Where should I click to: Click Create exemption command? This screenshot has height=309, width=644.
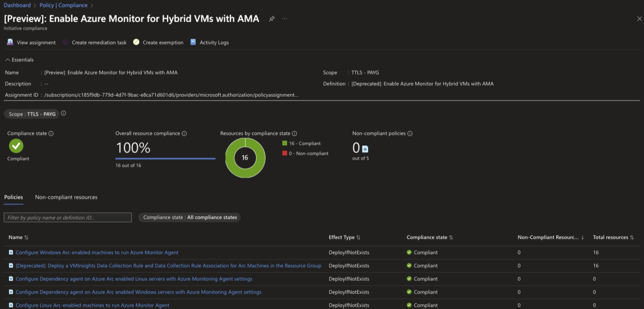point(158,43)
